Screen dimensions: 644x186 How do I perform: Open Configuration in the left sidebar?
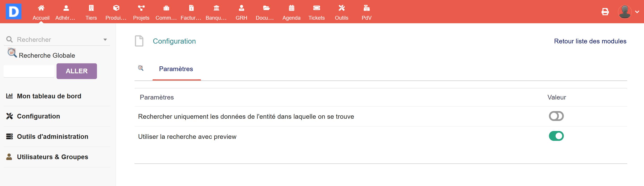tap(38, 116)
